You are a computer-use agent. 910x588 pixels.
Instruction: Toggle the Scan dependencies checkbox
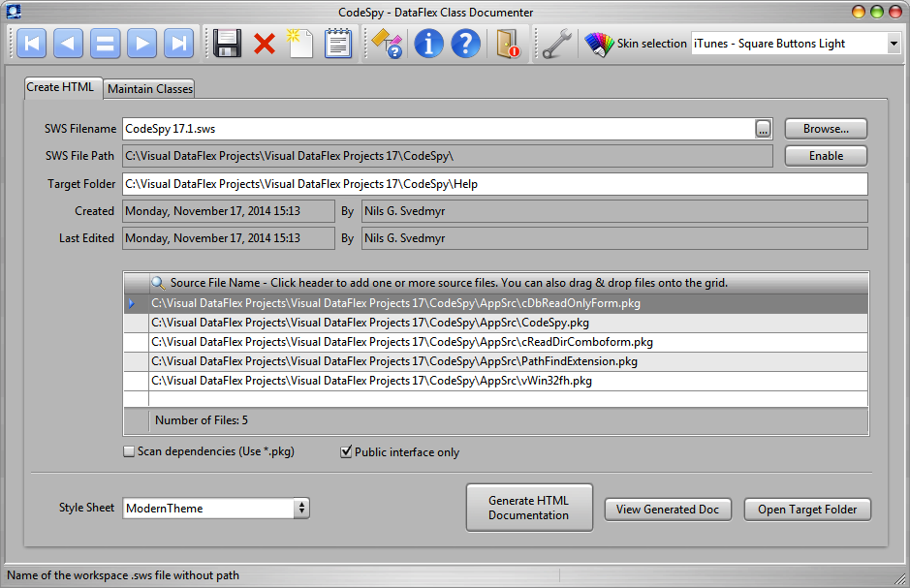tap(129, 451)
